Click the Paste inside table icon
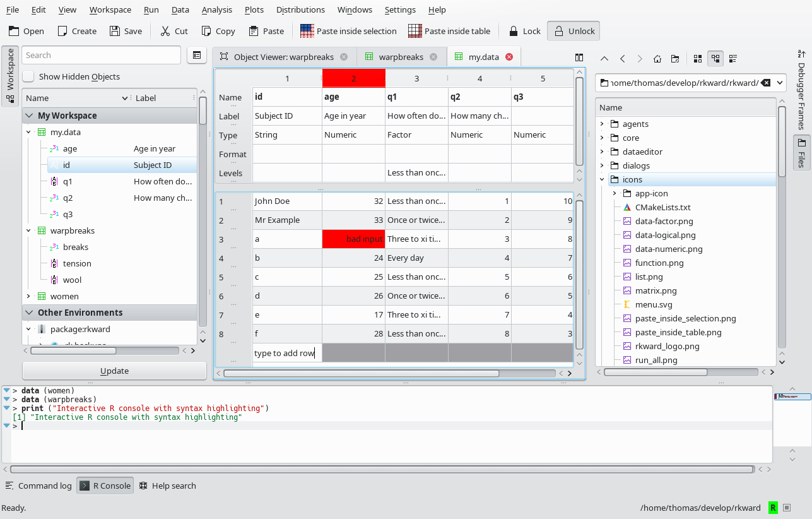 pyautogui.click(x=415, y=31)
